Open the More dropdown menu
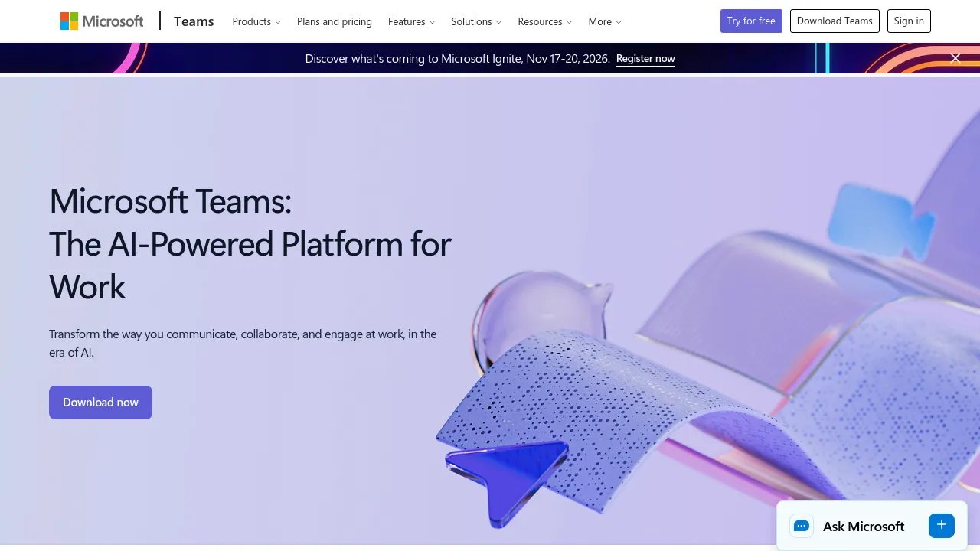This screenshot has width=980, height=551. click(x=605, y=21)
